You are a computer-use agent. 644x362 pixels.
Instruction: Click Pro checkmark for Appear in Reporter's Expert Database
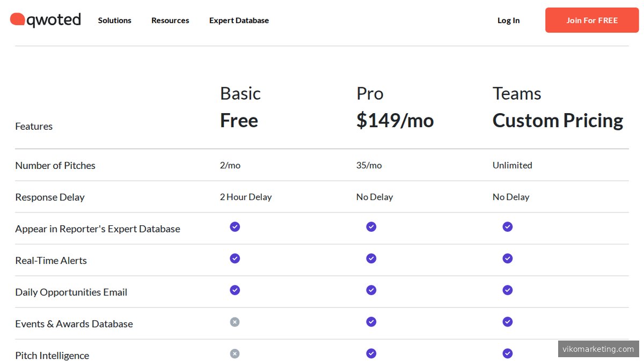pyautogui.click(x=371, y=227)
